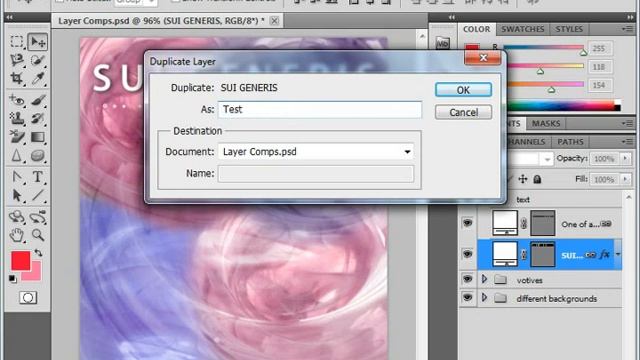Switch to the Swatches tab
This screenshot has height=360, width=640.
coord(523,29)
